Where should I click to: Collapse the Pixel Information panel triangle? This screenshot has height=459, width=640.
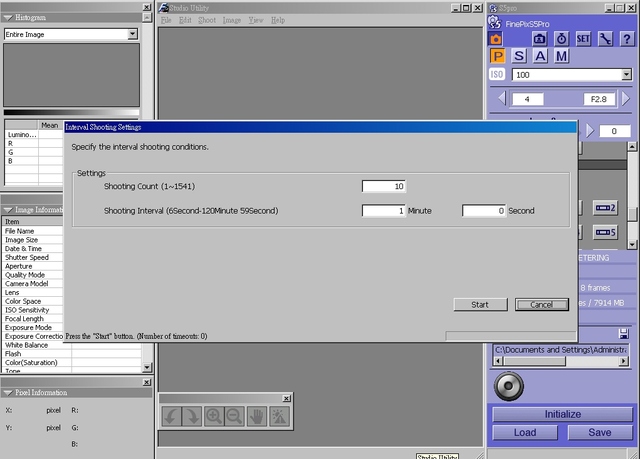[8, 392]
